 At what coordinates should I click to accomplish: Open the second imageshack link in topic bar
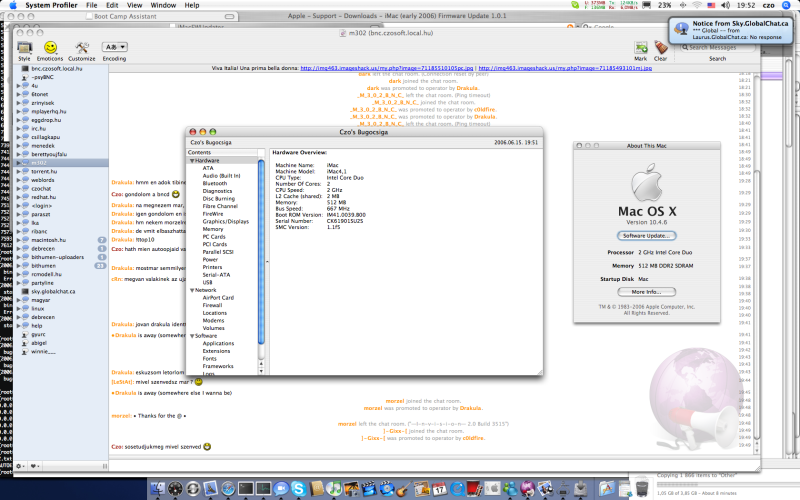point(565,68)
